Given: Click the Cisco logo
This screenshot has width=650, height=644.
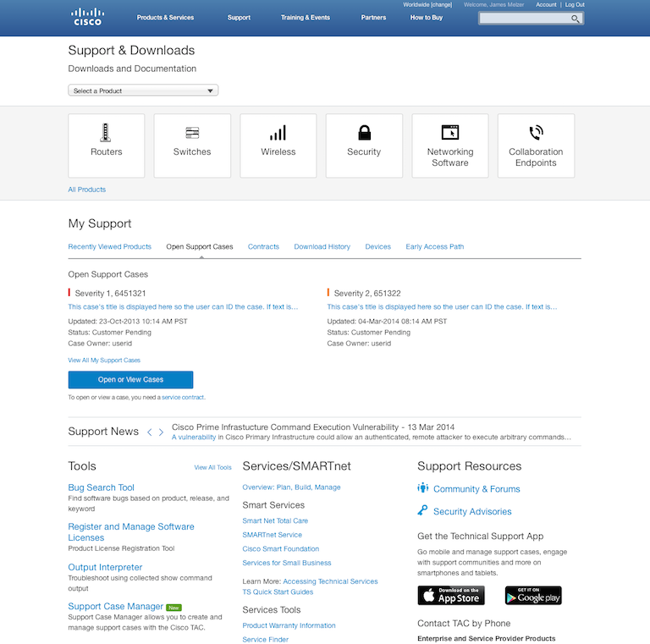Looking at the screenshot, I should coord(87,17).
